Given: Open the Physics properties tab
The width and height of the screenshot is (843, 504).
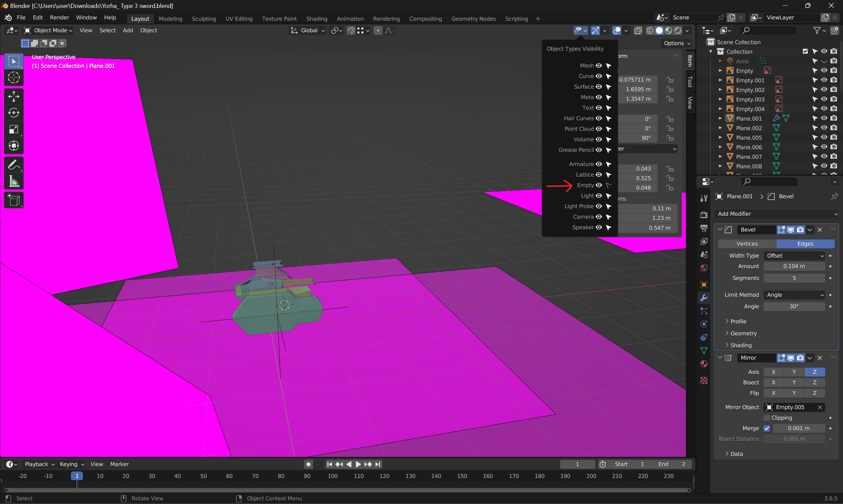Looking at the screenshot, I should (704, 324).
